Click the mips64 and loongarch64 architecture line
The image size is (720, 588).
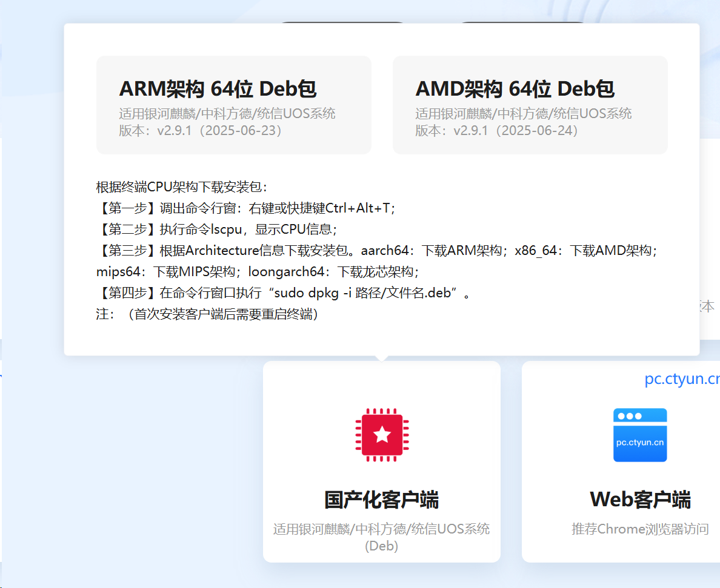coord(258,271)
